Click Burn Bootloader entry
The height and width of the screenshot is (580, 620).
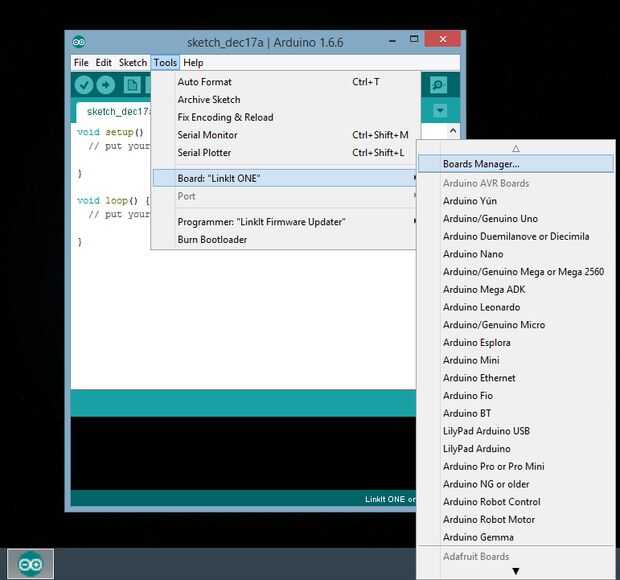pyautogui.click(x=284, y=240)
